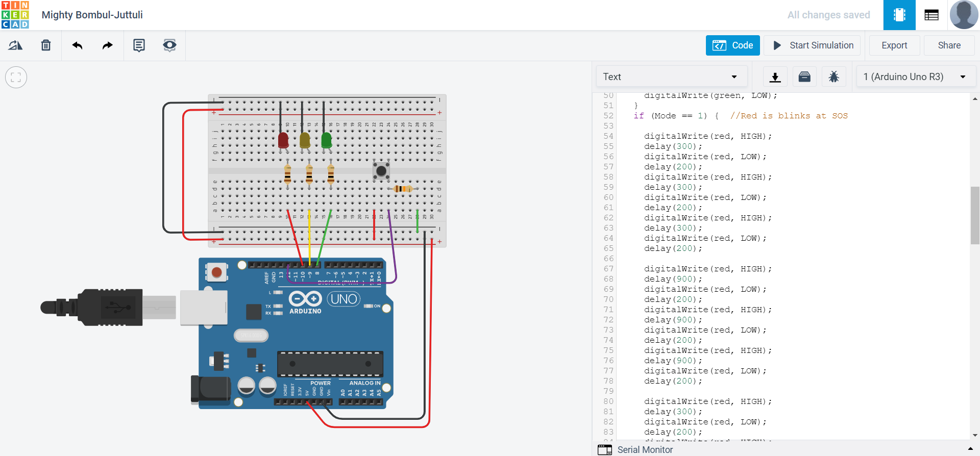Click the All changes saved status
This screenshot has width=980, height=456.
(x=828, y=15)
